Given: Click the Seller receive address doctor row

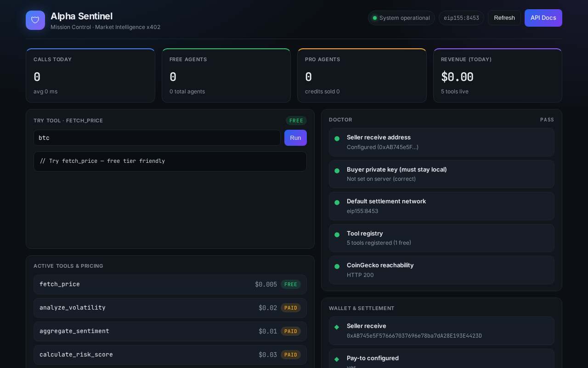Looking at the screenshot, I should [x=441, y=142].
